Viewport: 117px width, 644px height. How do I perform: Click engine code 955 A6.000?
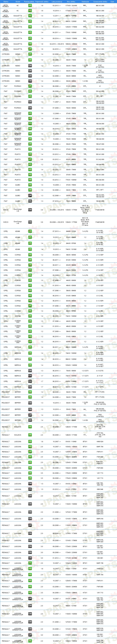tap(100, 180)
